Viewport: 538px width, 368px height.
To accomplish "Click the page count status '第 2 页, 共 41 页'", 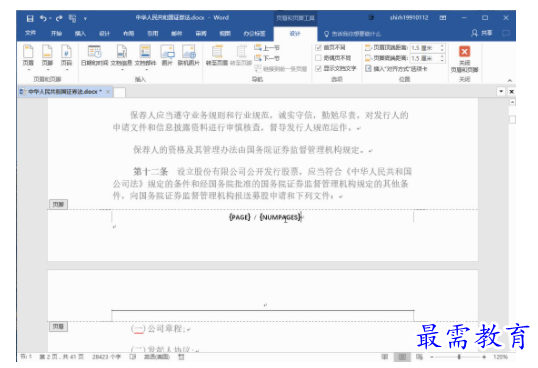I will click(x=61, y=357).
